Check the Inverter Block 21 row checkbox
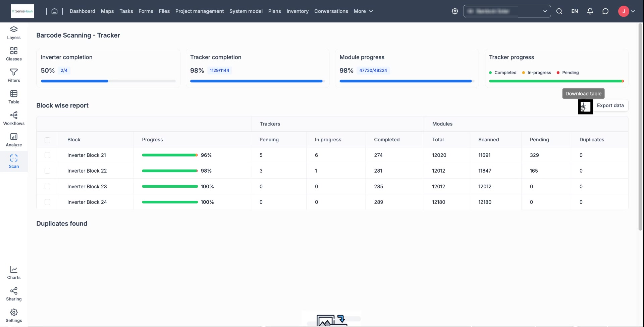 [47, 155]
